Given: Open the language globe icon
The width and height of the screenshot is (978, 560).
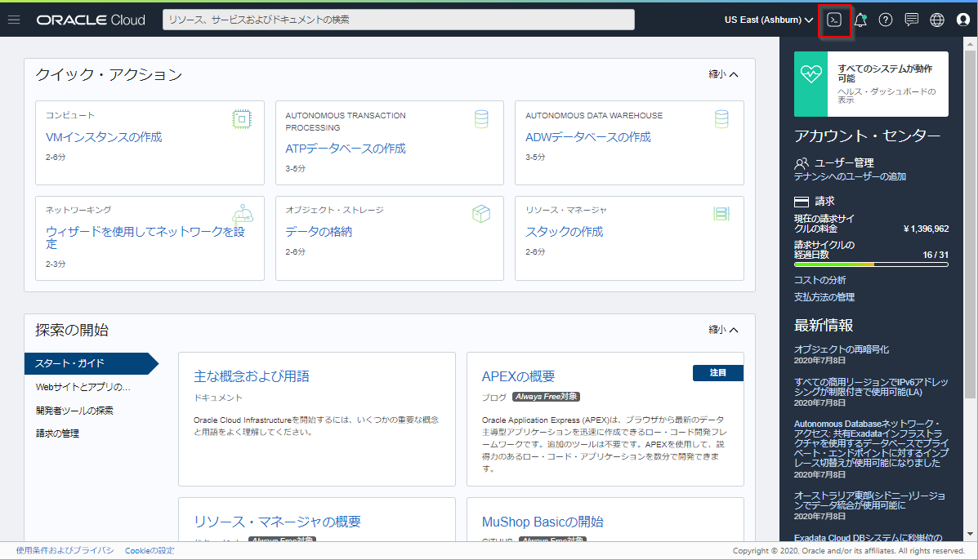Looking at the screenshot, I should coord(937,20).
